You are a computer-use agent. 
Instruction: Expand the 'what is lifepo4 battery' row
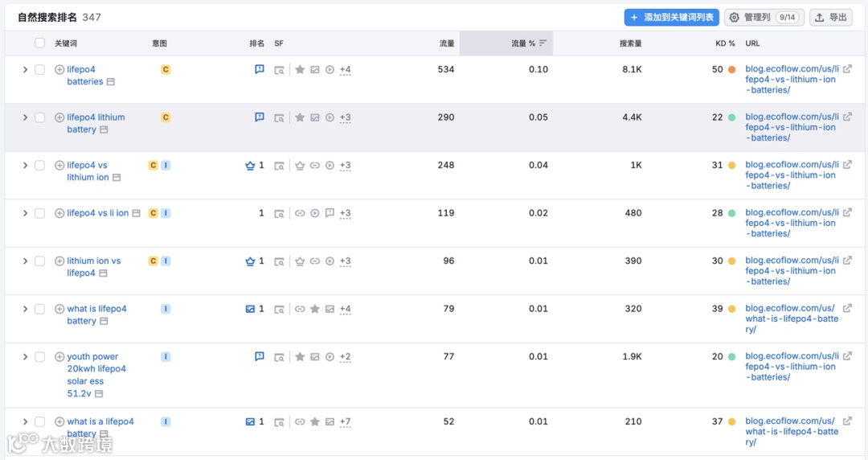[25, 309]
